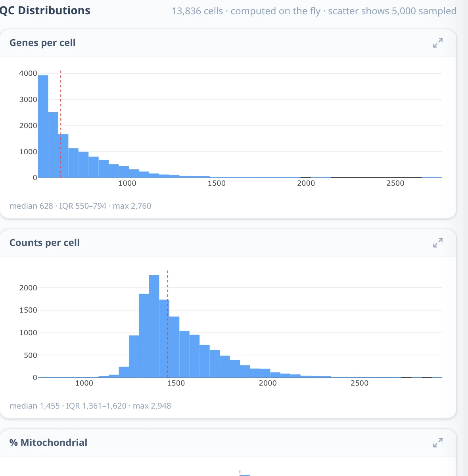Click the 1500 y-axis label in Counts chart
The width and height of the screenshot is (468, 476).
pos(28,310)
